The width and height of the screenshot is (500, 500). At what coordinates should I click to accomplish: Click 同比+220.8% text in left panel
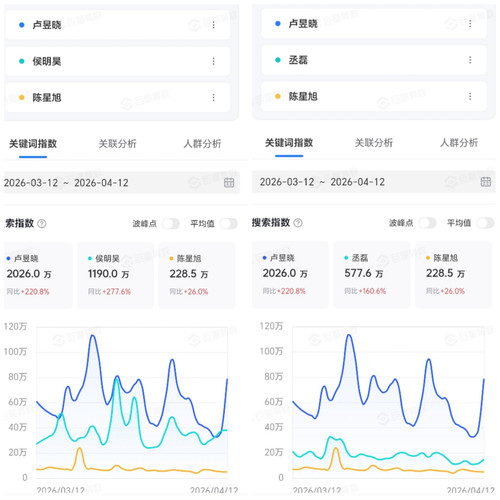[28, 292]
